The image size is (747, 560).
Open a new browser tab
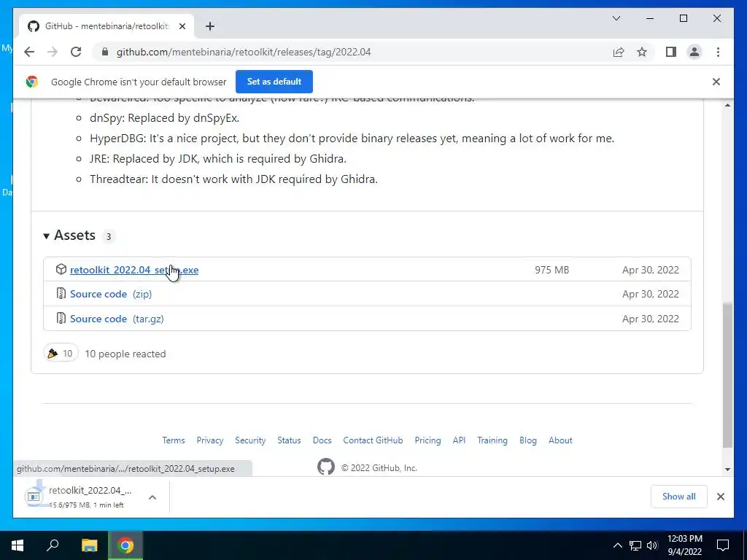click(x=210, y=26)
